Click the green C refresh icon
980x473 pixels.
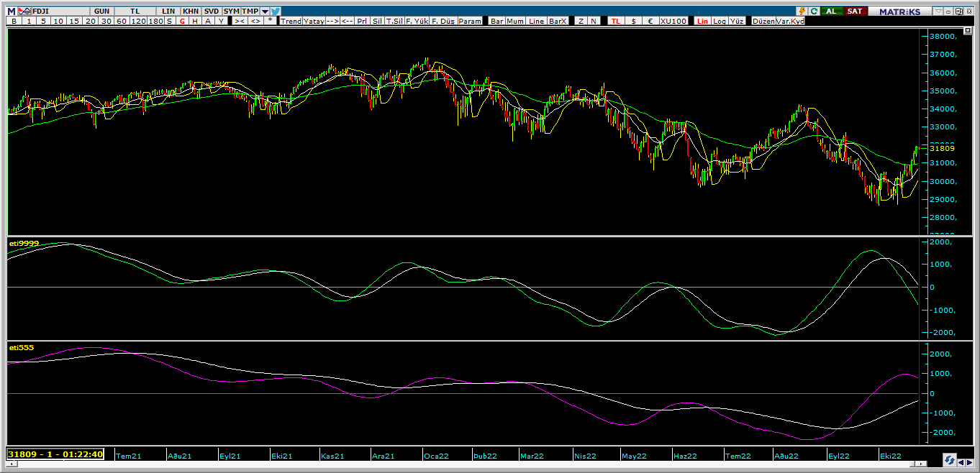point(815,12)
